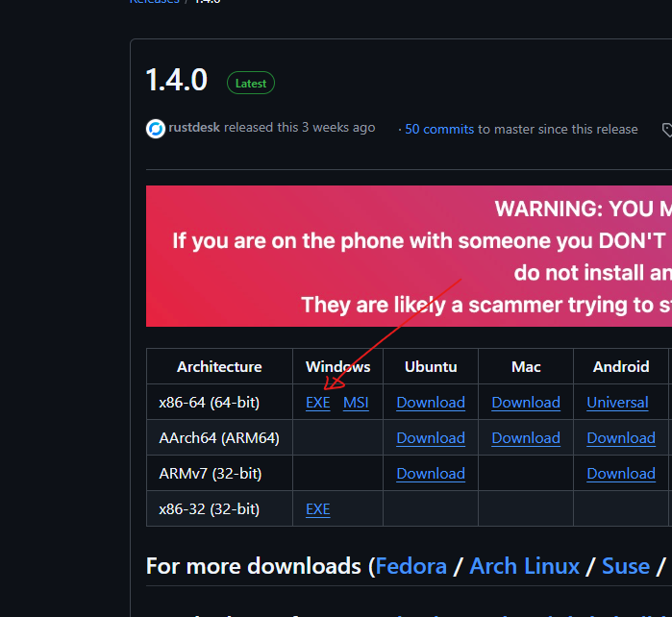Open the Fedora downloads link

point(411,566)
